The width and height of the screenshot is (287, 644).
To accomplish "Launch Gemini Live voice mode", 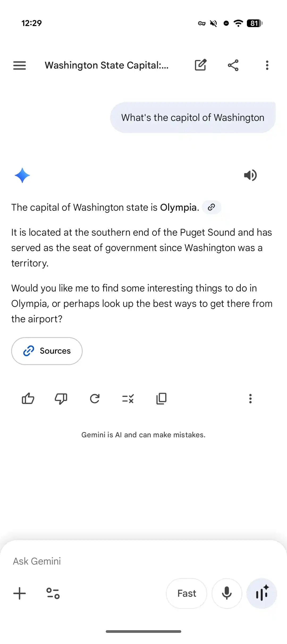I will [262, 594].
